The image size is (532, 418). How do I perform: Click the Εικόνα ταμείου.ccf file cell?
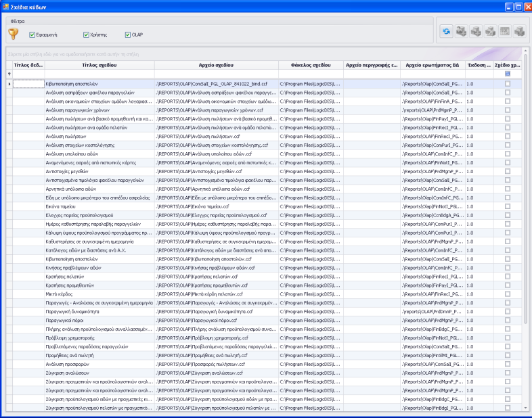[217, 206]
